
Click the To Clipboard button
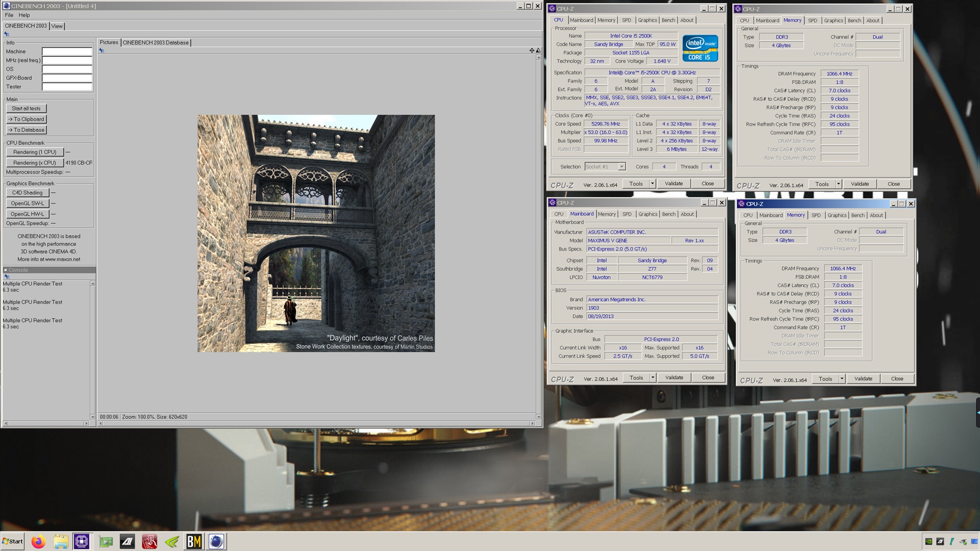[x=26, y=119]
